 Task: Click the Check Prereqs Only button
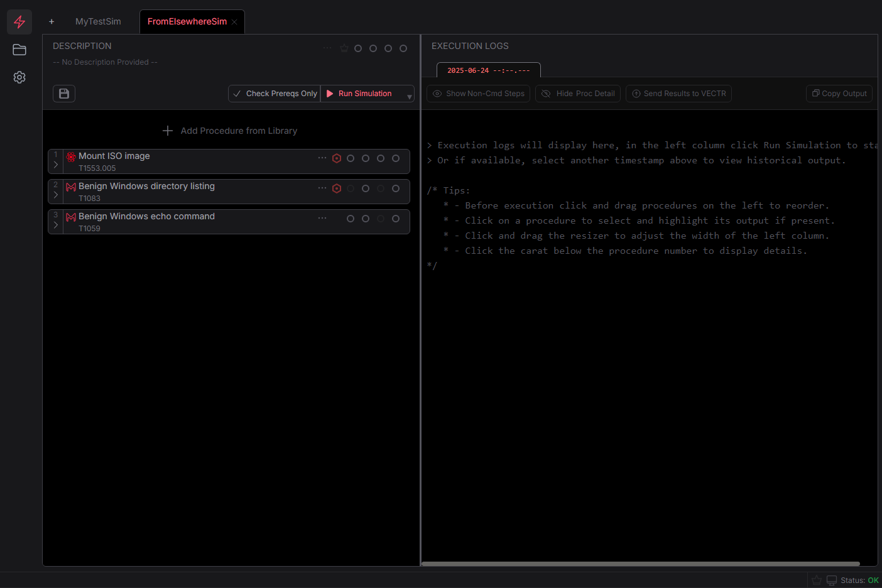tap(274, 93)
